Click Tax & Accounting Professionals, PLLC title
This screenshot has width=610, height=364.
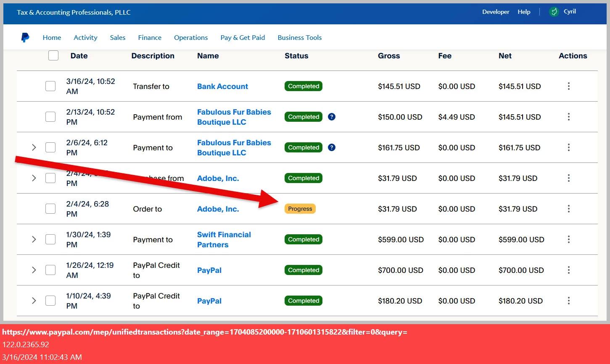coord(74,12)
